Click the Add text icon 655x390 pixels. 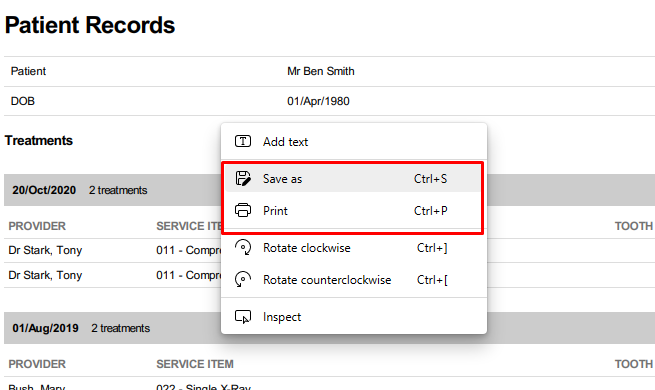[243, 142]
